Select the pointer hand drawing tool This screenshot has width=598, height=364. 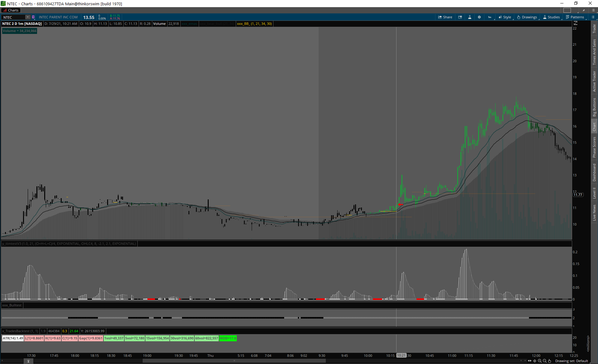550,361
